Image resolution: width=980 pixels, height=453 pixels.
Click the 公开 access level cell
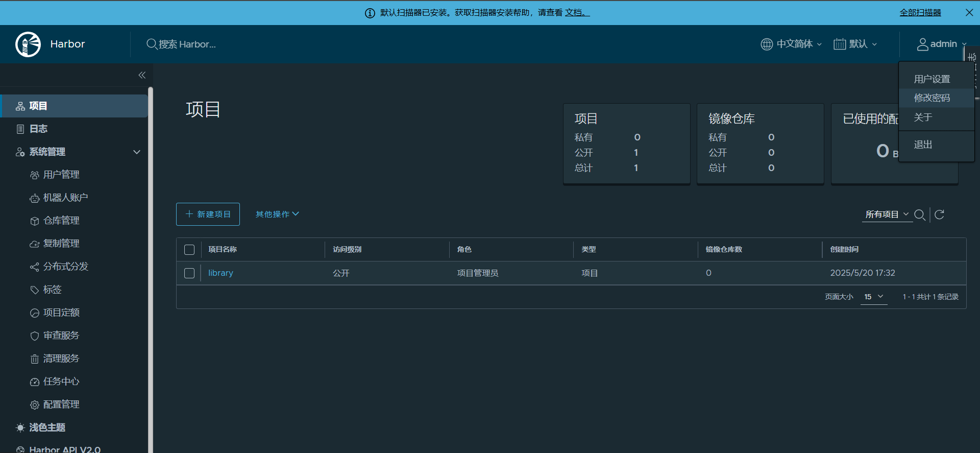point(341,273)
